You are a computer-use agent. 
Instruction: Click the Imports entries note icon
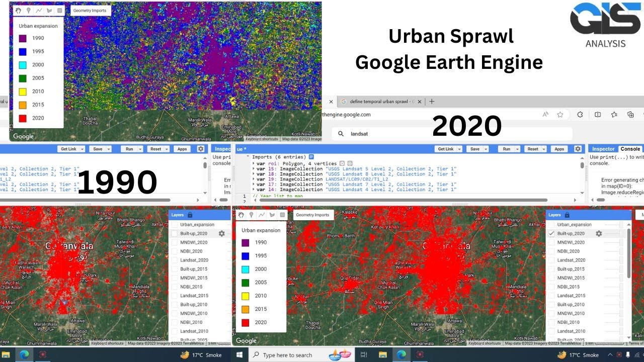[x=311, y=157]
